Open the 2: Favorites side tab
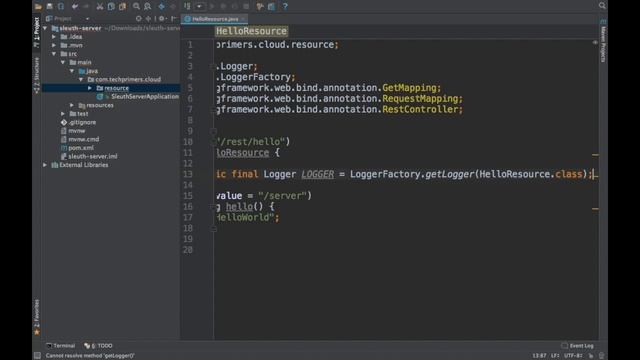Image resolution: width=640 pixels, height=360 pixels. pyautogui.click(x=37, y=317)
